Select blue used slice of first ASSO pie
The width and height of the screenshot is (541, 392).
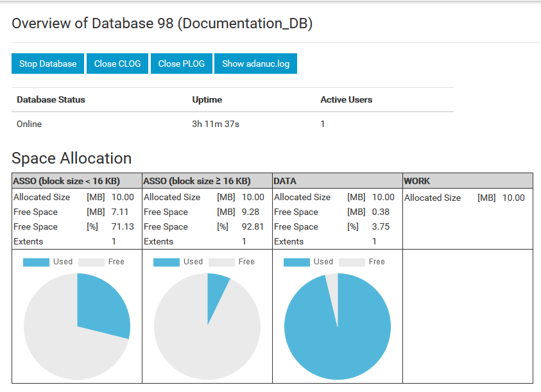tap(101, 305)
